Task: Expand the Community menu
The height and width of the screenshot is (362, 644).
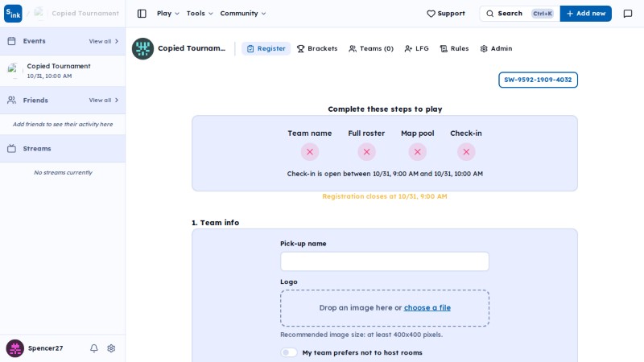Action: click(243, 14)
